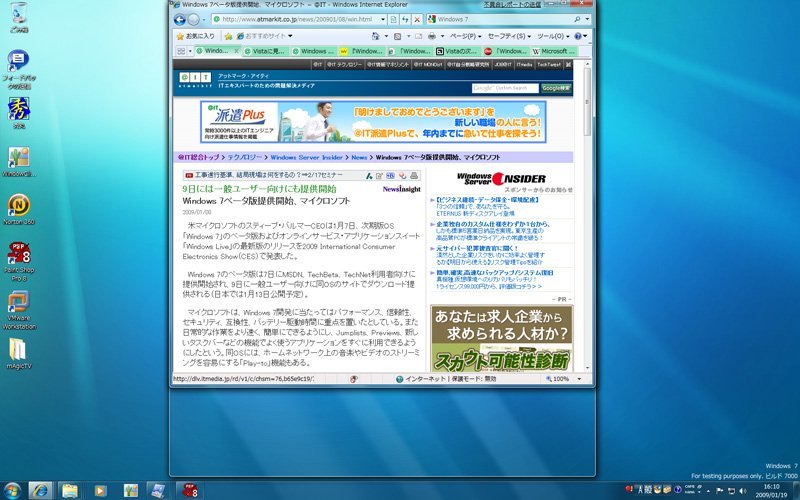Click the Internet Explorer taskbar icon
The image size is (800, 500).
pyautogui.click(x=40, y=491)
